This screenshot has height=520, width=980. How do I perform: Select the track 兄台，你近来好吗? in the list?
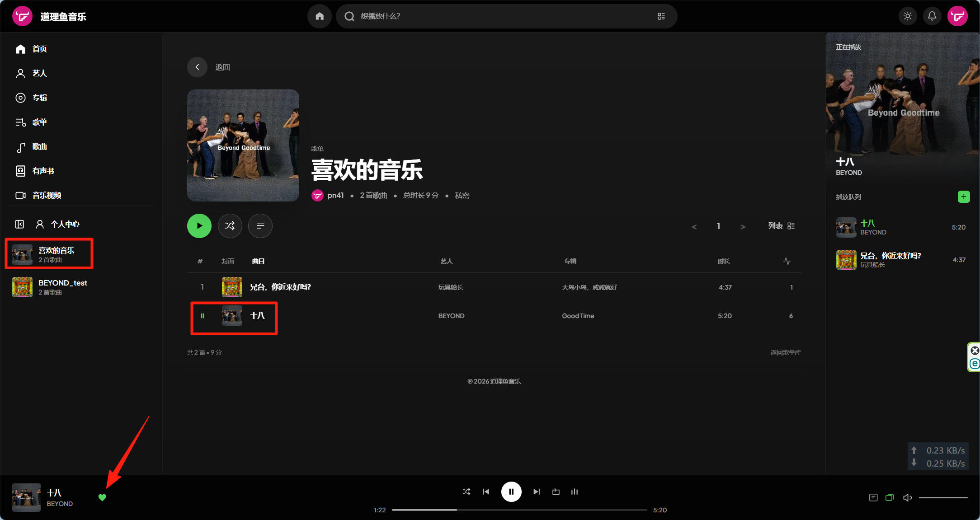[x=280, y=287]
